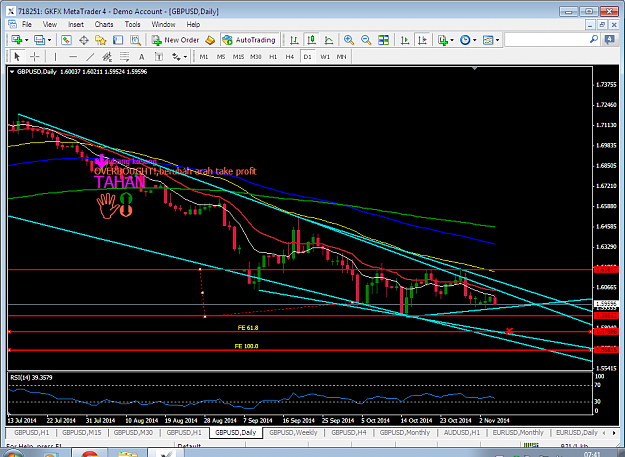Open the File menu
Viewport: 625px width, 457px height.
point(27,24)
